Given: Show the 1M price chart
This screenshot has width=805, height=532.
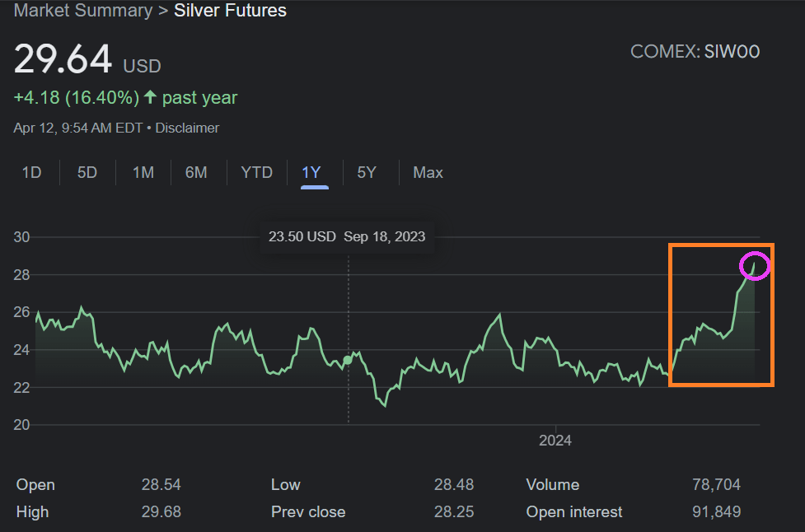Looking at the screenshot, I should click(x=143, y=172).
